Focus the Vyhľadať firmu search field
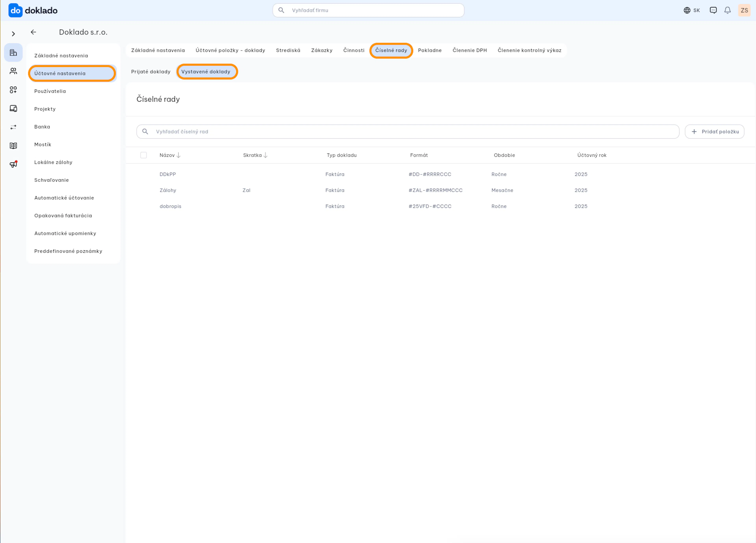The image size is (756, 543). point(368,10)
